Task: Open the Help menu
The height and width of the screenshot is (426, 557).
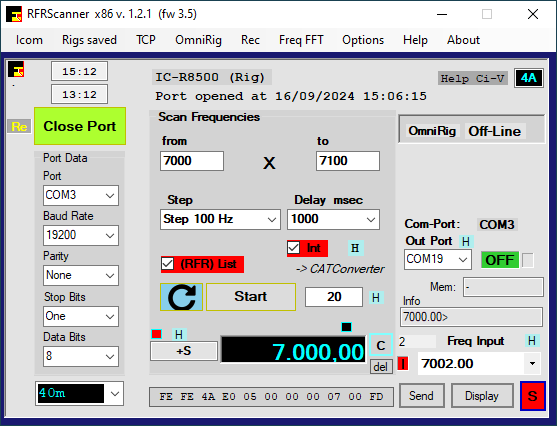Action: (x=415, y=40)
